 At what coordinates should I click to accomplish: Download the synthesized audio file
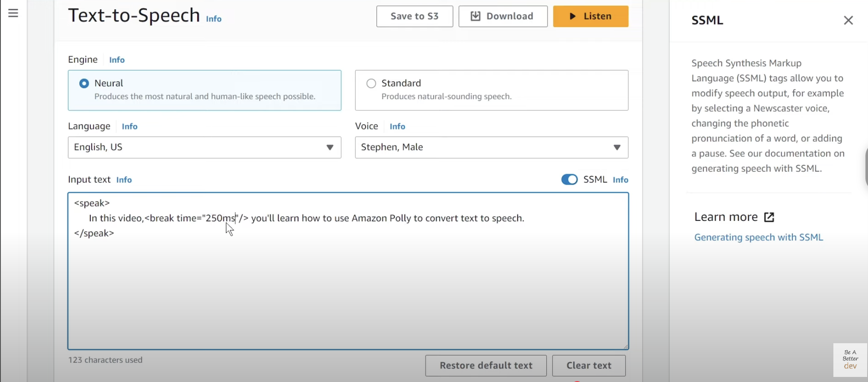[x=503, y=16]
